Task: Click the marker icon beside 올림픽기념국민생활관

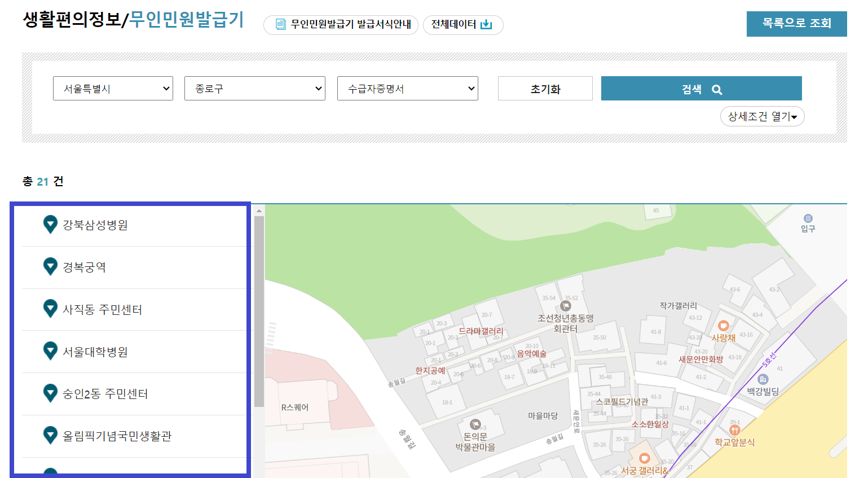Action: pos(50,435)
